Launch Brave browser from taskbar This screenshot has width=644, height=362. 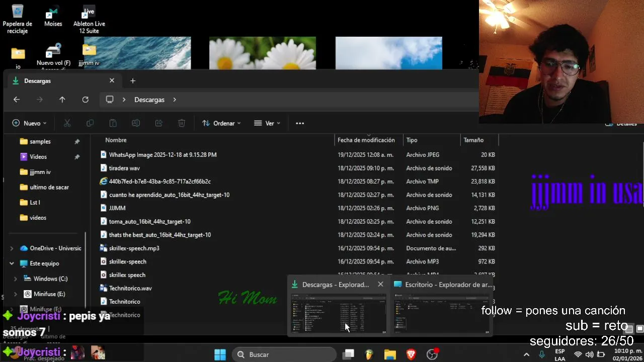(411, 354)
